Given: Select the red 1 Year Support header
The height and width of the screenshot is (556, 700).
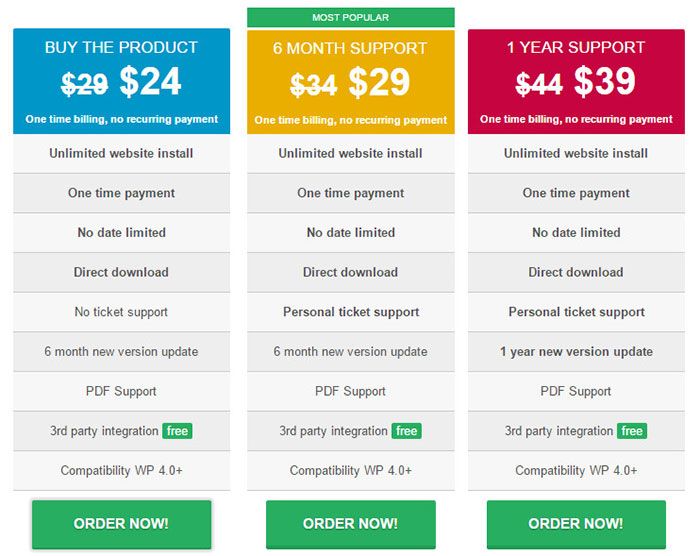Looking at the screenshot, I should pyautogui.click(x=576, y=47).
